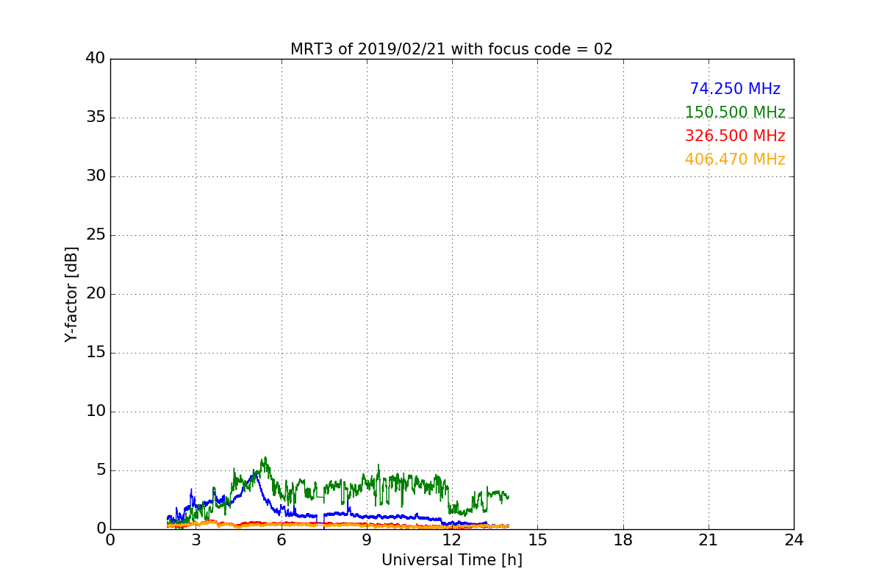Click x-axis tick label 3
Screen dimensions: 882x588
(196, 540)
